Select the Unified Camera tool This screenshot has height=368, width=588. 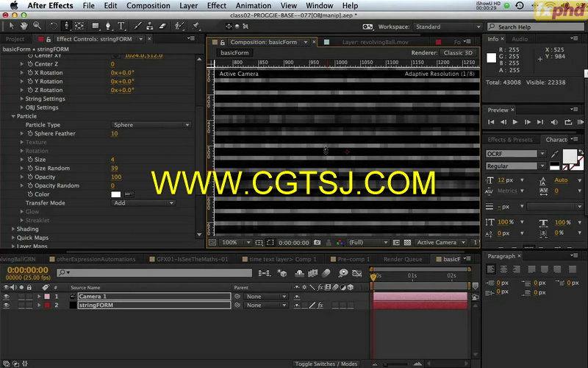click(66, 26)
